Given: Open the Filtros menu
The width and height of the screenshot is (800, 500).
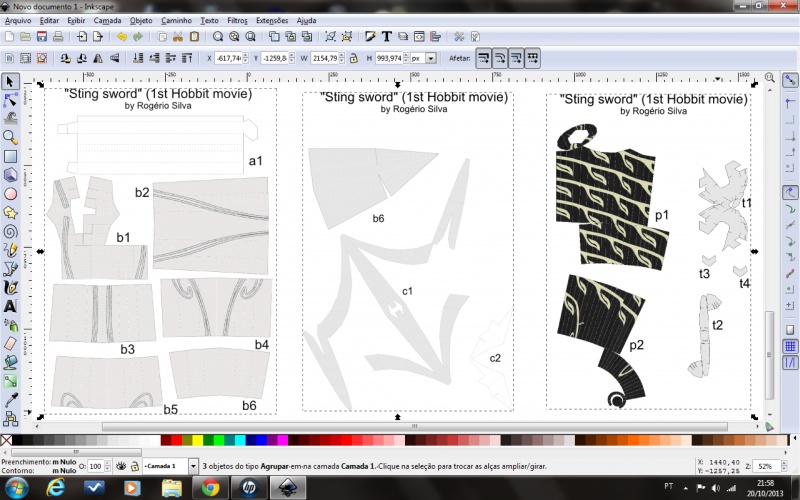Looking at the screenshot, I should tap(237, 20).
